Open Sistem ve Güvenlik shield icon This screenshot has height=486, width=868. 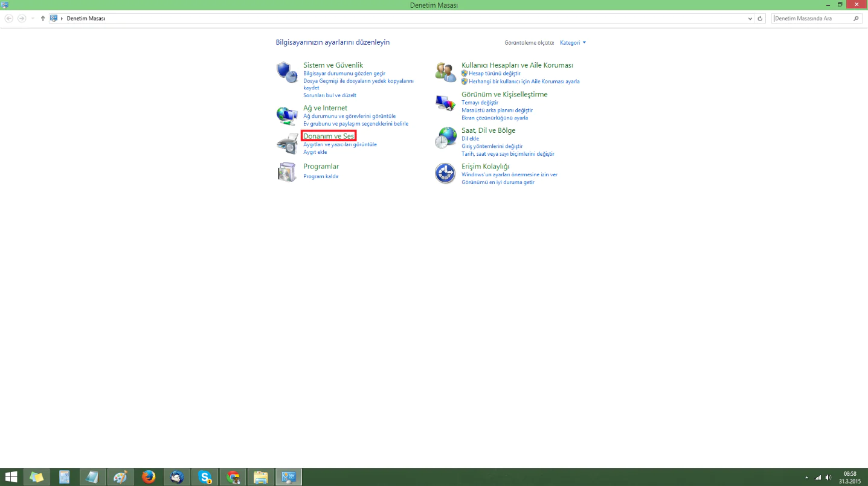click(x=286, y=71)
